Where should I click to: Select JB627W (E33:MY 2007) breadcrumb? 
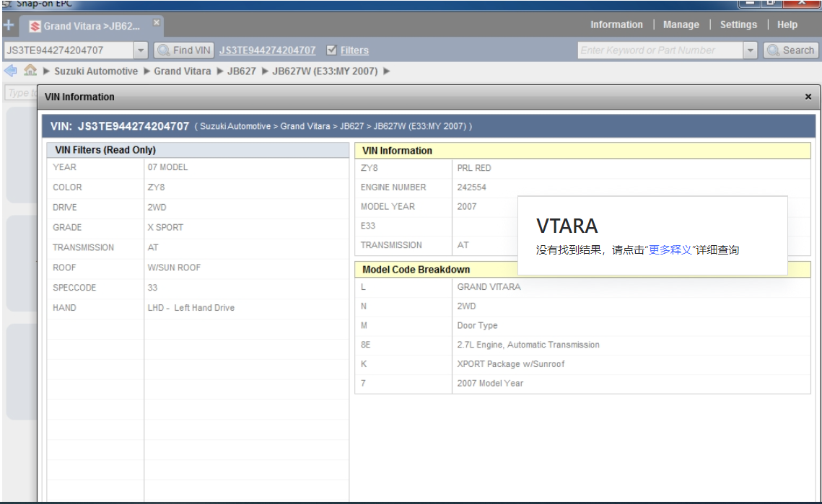[325, 71]
